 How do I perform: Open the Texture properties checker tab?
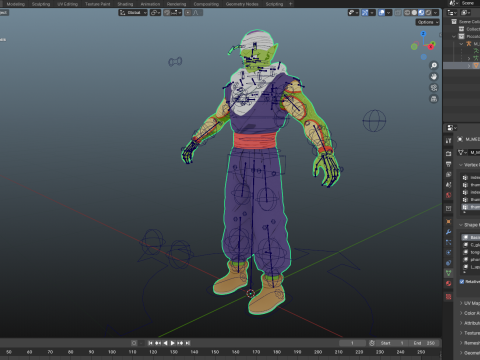[x=448, y=296]
